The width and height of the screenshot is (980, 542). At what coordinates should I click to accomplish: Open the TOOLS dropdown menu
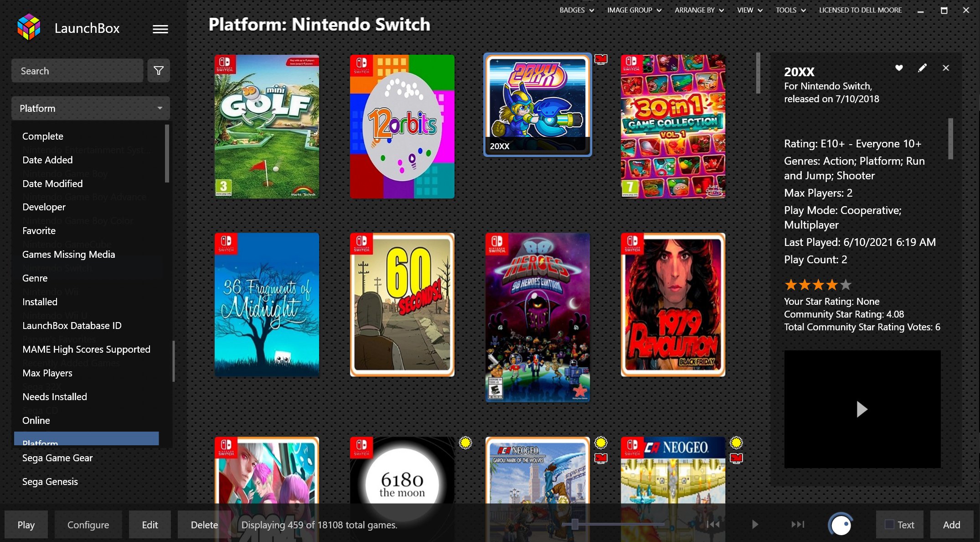coord(791,10)
